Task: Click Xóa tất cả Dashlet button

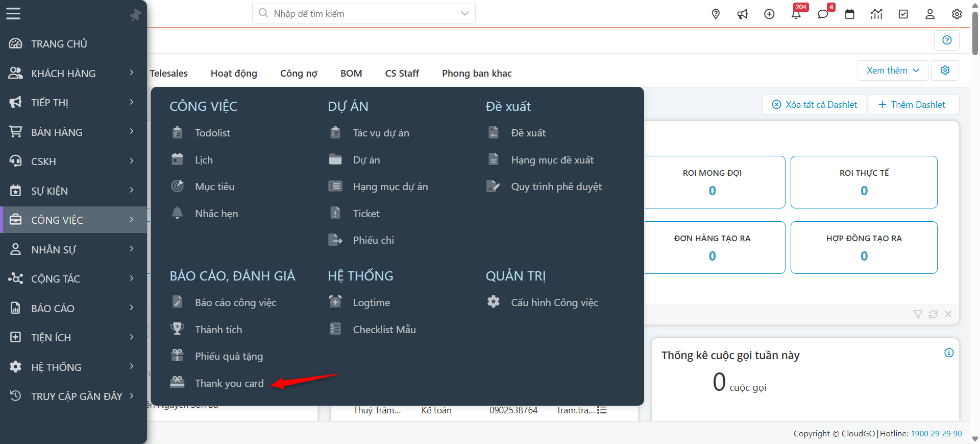Action: pyautogui.click(x=815, y=104)
